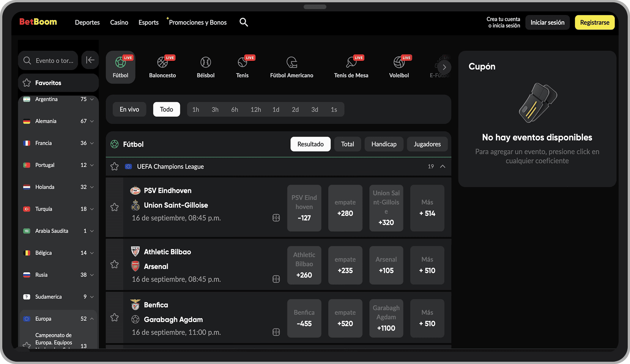The image size is (630, 364).
Task: Open the Favoritos sidebar entry
Action: (58, 83)
